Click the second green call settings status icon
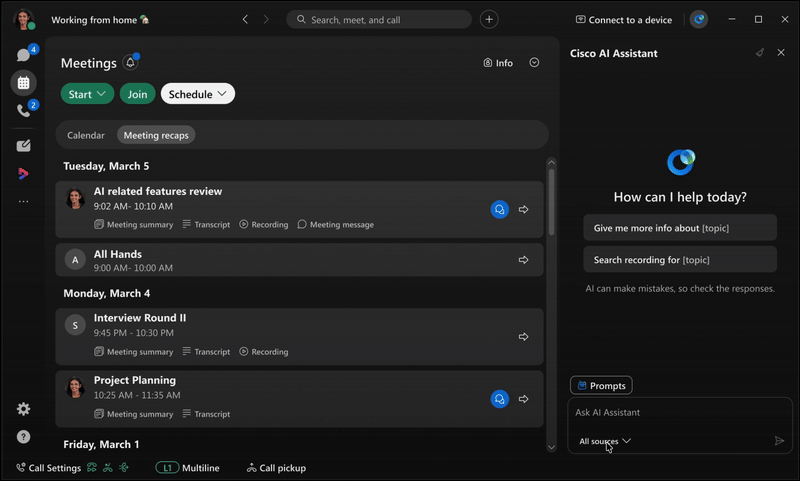 click(108, 467)
